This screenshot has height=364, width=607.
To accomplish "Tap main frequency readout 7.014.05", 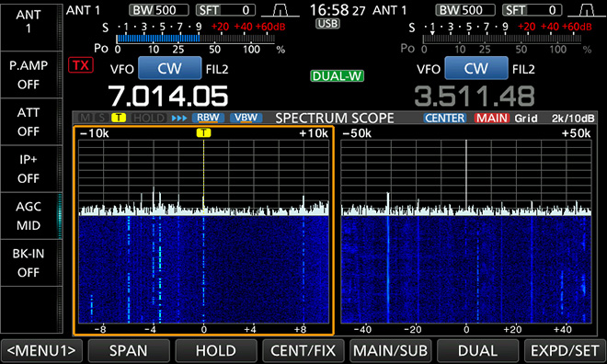I will pyautogui.click(x=168, y=96).
